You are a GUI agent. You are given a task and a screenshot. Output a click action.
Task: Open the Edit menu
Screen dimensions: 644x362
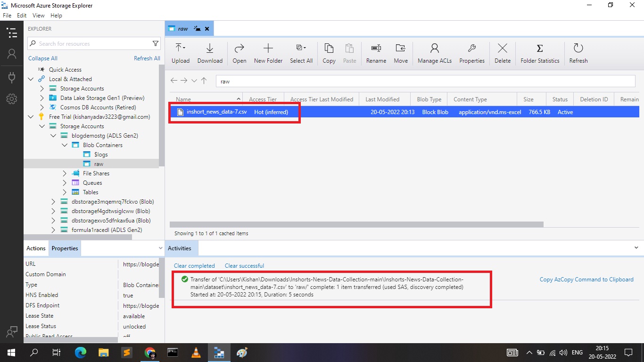tap(22, 16)
